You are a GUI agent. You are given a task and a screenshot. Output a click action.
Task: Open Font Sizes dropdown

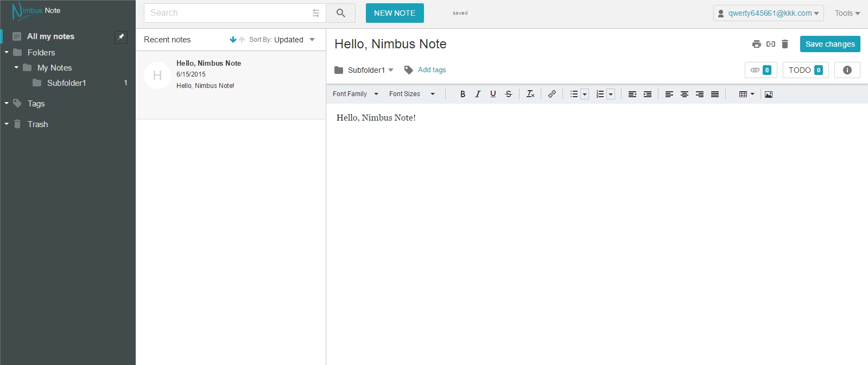412,94
